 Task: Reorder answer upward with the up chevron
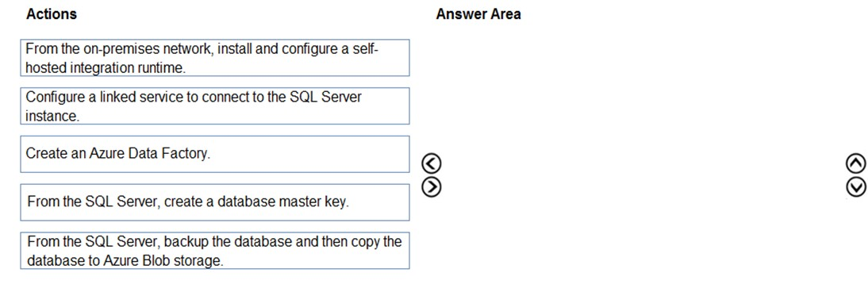click(x=856, y=163)
